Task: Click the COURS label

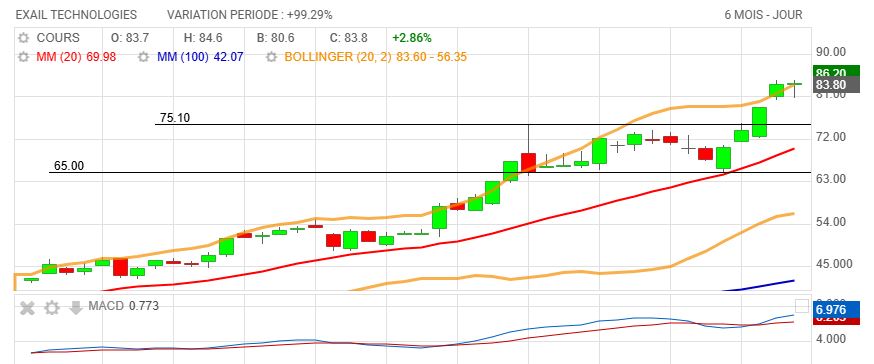Action: pos(58,38)
